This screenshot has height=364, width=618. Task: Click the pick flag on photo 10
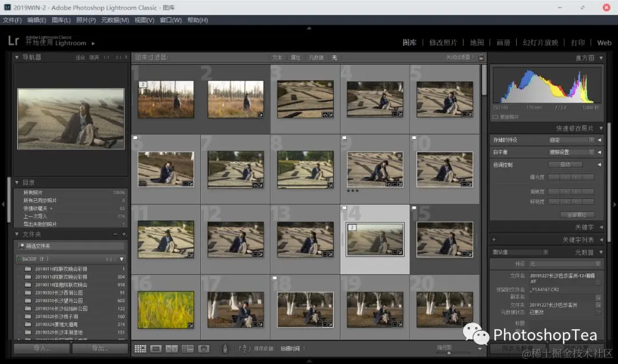coord(414,138)
